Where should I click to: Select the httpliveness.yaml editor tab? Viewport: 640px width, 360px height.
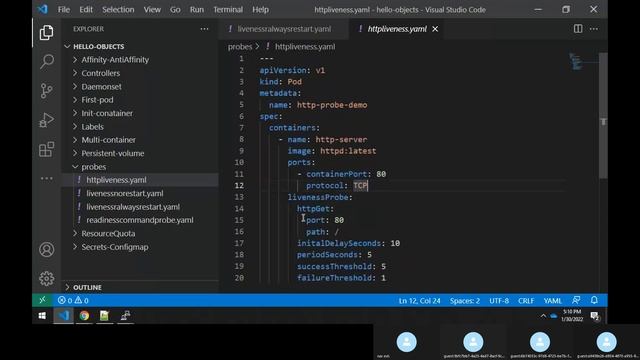(397, 29)
